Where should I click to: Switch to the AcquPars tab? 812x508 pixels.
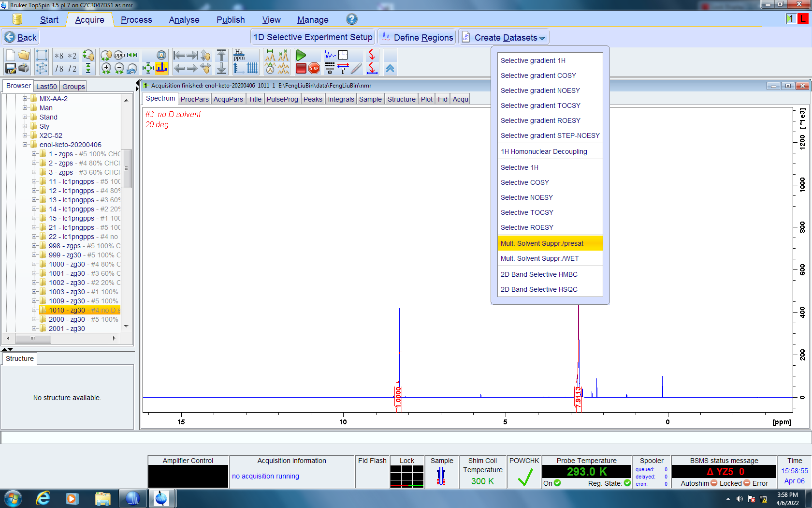point(228,99)
